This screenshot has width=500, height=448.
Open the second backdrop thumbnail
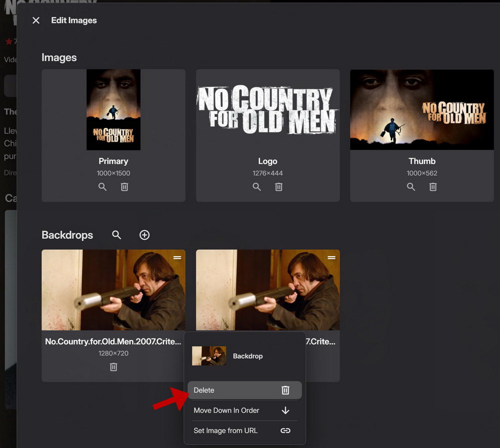(x=268, y=290)
